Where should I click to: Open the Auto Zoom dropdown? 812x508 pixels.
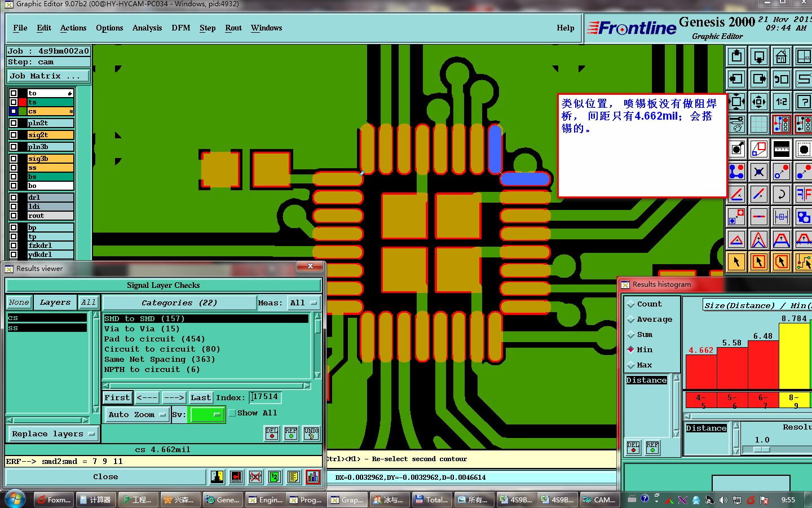[137, 414]
